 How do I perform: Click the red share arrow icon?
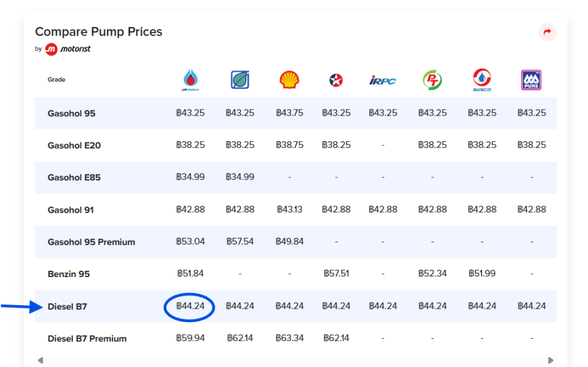tap(547, 32)
